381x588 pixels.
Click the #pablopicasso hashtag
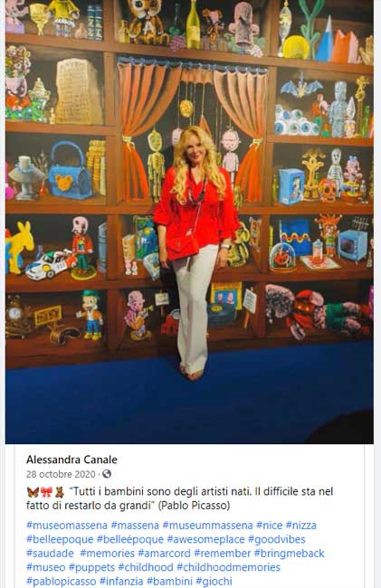[62, 581]
